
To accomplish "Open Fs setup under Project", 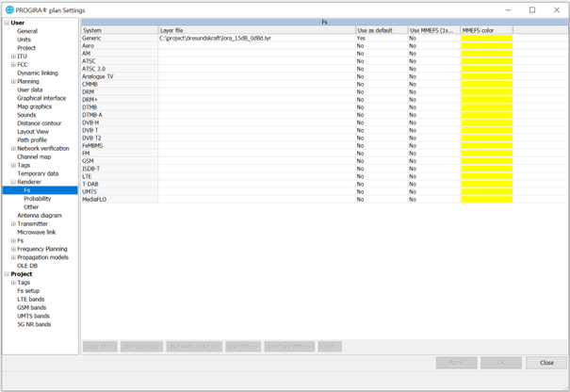I will click(28, 291).
